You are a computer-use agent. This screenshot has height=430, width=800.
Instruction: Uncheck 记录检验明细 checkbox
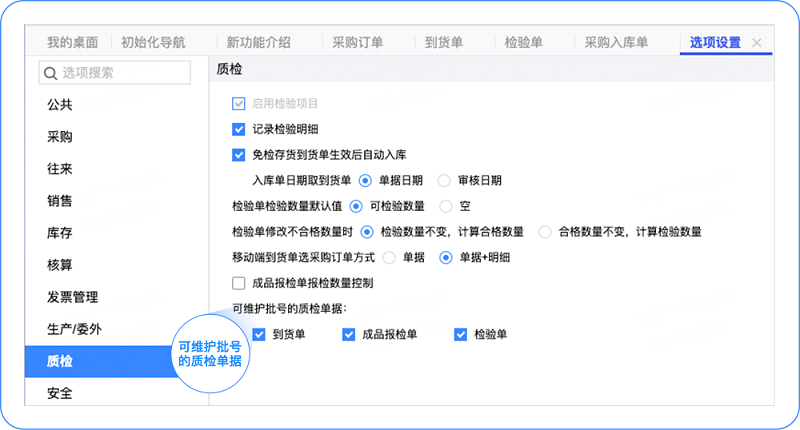(238, 129)
